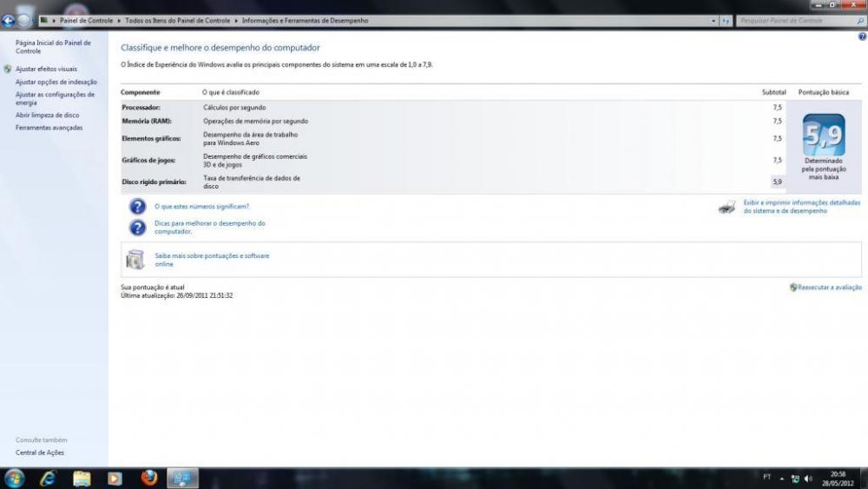Go back using the navigation back arrow

point(9,20)
